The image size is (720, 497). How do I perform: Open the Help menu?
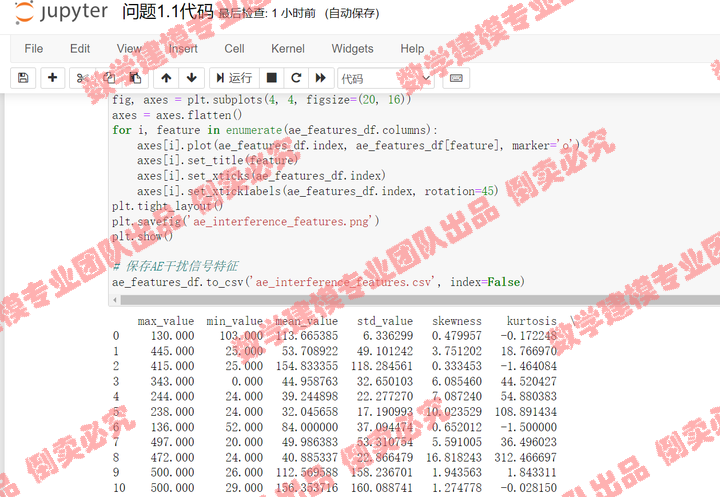click(x=412, y=48)
